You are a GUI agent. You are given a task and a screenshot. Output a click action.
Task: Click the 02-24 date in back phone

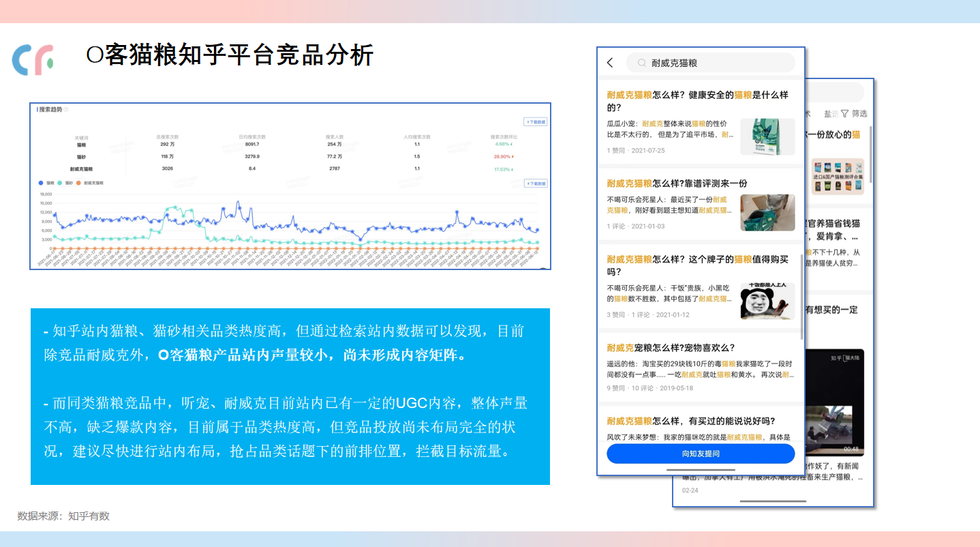click(690, 490)
